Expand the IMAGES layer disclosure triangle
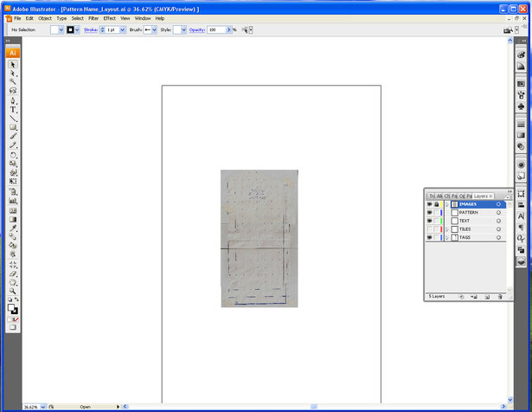 coord(447,204)
